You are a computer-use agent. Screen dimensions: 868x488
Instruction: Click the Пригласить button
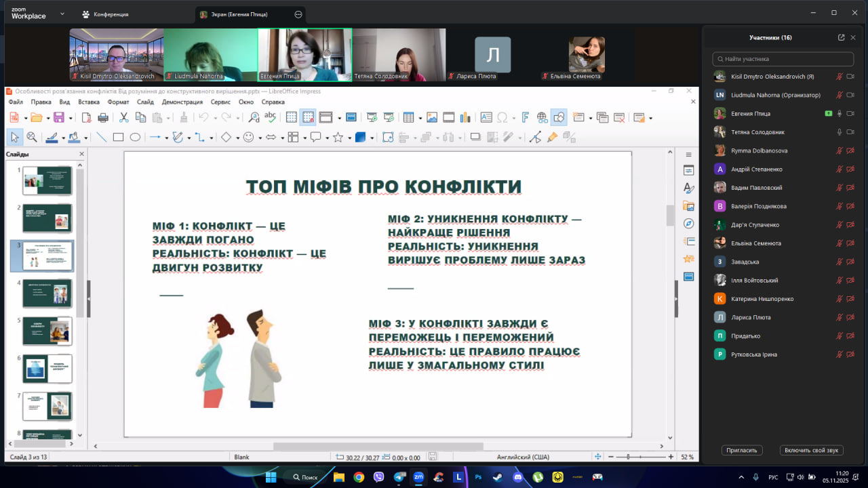coord(743,450)
